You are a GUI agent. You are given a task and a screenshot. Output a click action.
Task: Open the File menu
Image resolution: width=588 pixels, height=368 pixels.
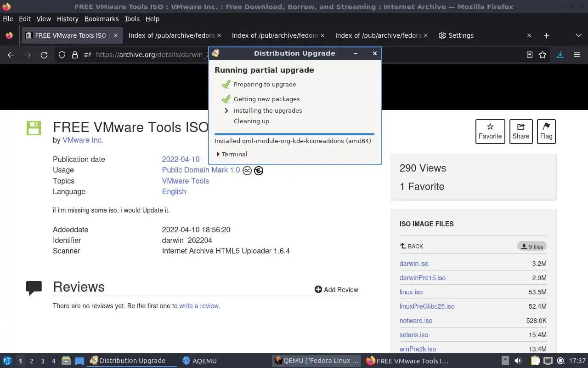point(8,19)
